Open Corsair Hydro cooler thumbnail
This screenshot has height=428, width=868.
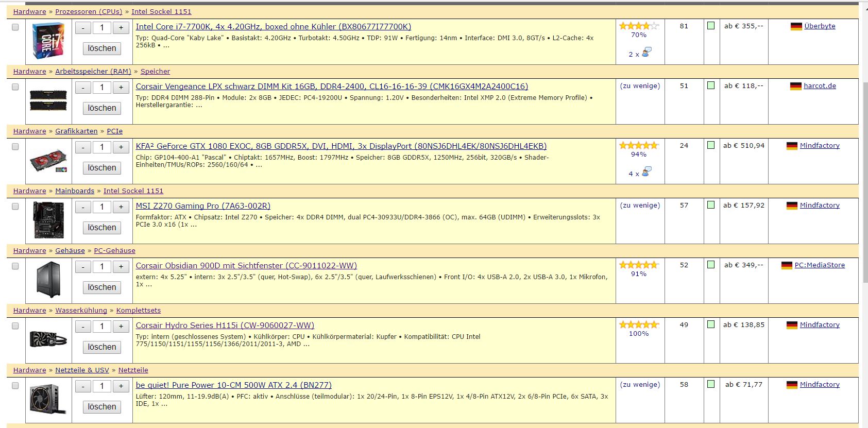[48, 339]
